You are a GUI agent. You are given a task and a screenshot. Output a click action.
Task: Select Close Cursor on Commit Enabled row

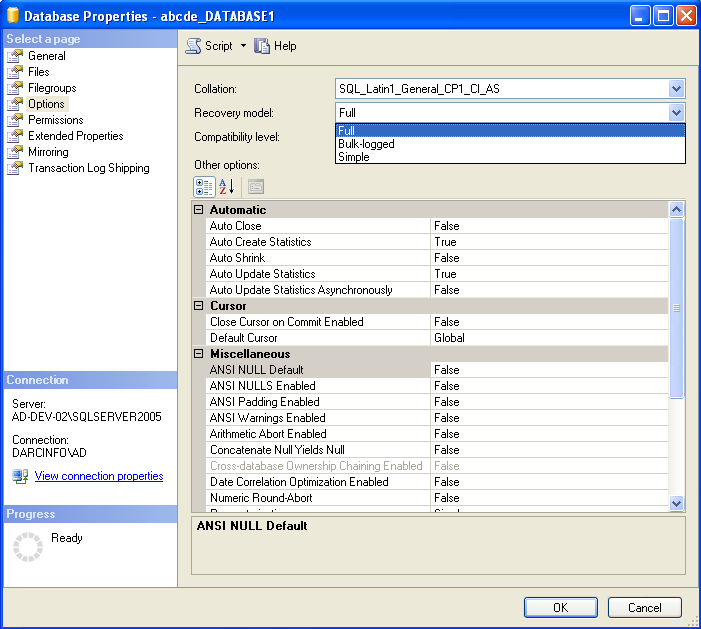[x=437, y=322]
